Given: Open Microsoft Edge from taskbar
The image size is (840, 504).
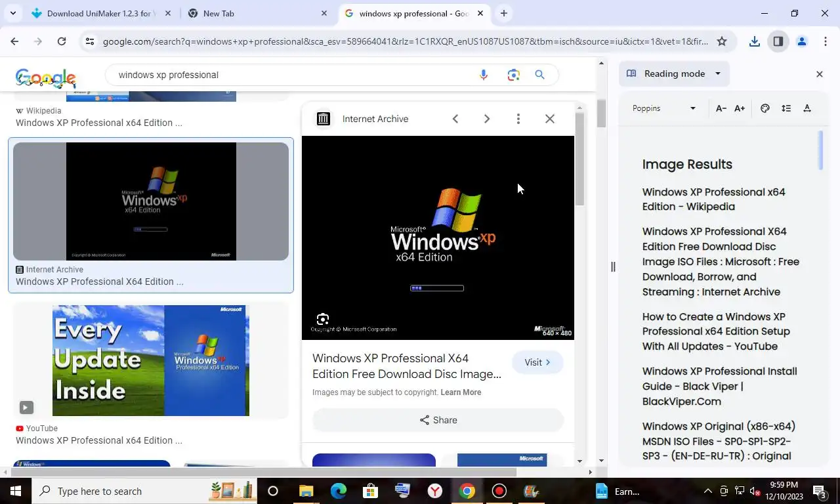Looking at the screenshot, I should pos(338,491).
